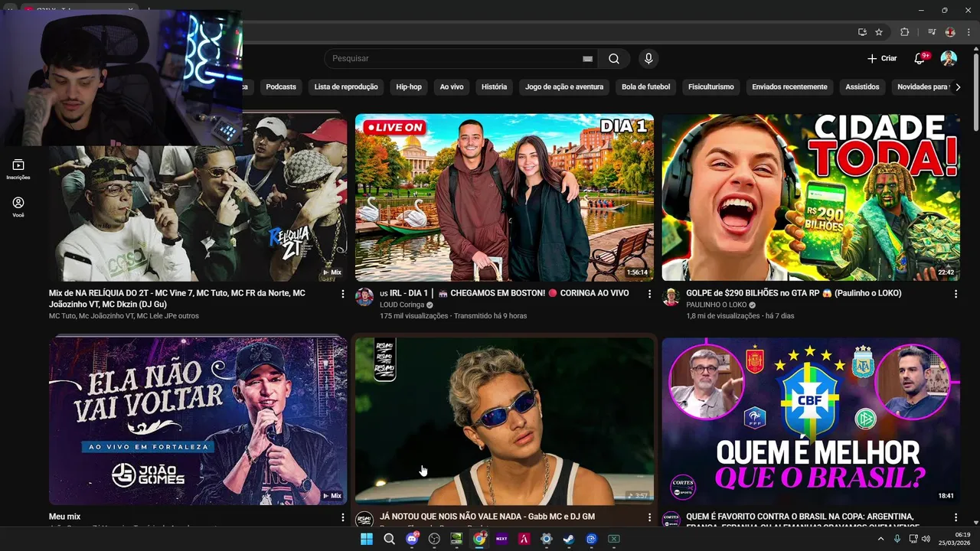This screenshot has height=551, width=980.
Task: Select the História filter chip
Action: coord(494,87)
